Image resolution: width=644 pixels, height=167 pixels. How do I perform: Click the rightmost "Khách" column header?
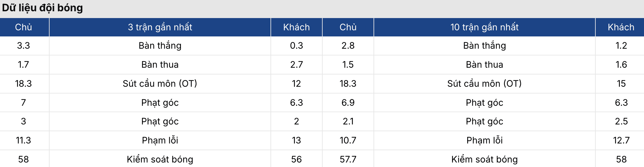pyautogui.click(x=621, y=27)
